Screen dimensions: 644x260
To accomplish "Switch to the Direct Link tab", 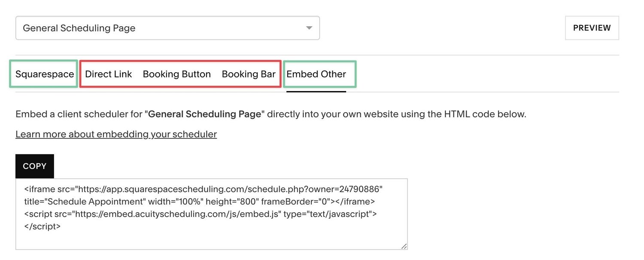I will click(x=109, y=74).
